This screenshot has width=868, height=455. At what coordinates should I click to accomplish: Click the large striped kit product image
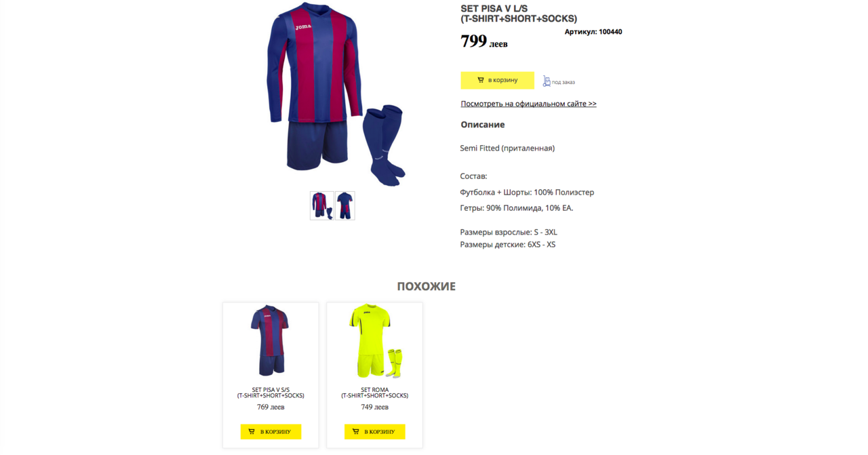pyautogui.click(x=336, y=94)
